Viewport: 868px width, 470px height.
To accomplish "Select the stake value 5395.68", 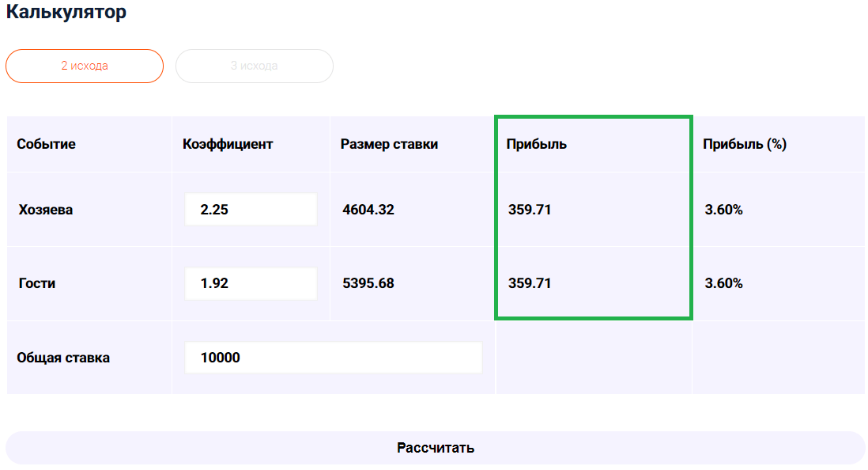I will (x=368, y=283).
